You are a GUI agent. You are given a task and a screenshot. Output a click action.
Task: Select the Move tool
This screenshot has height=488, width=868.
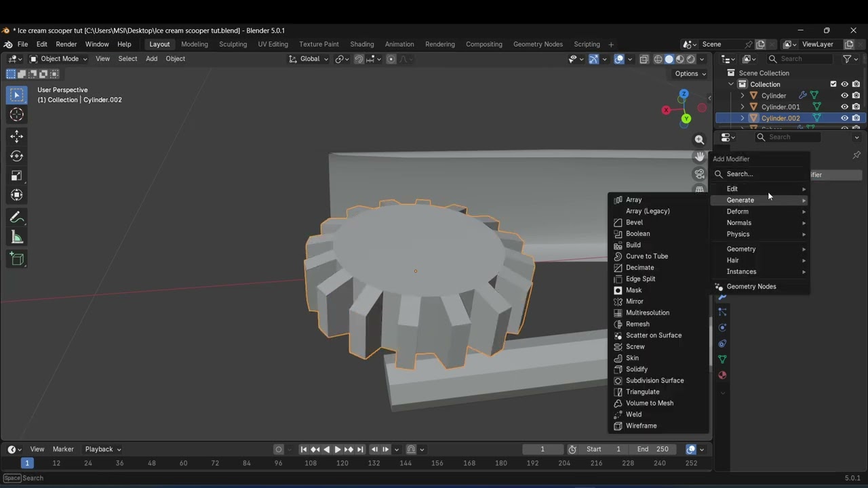coord(17,136)
